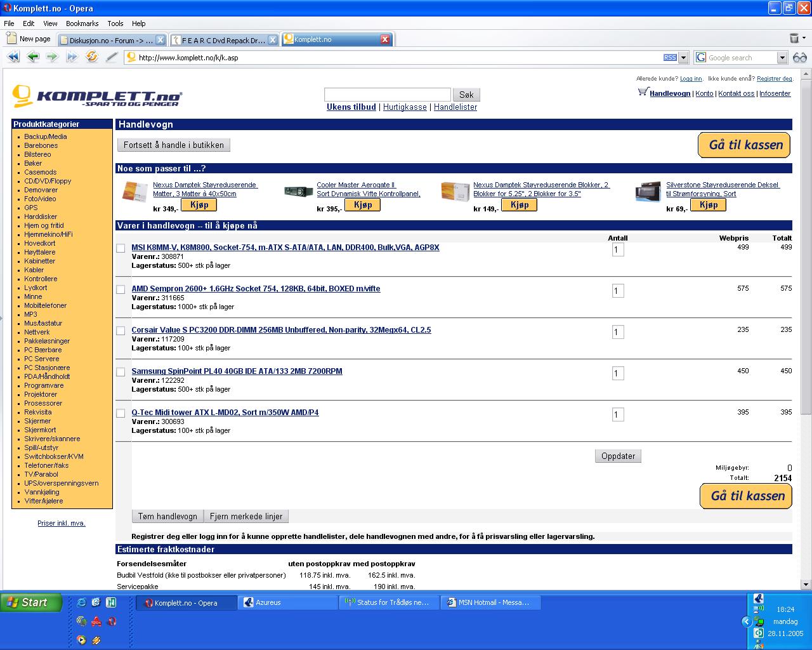Click the glasses view icon beside the search box
This screenshot has height=650, width=812.
point(799,58)
